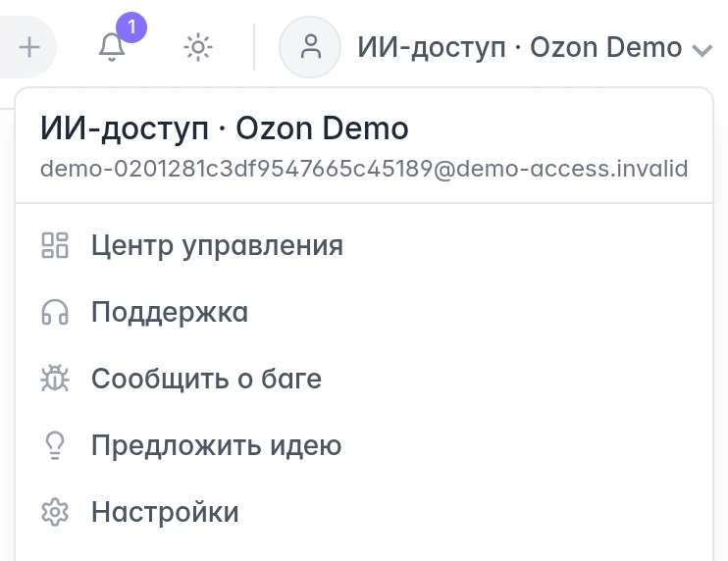This screenshot has height=561, width=728.
Task: Click the dashboard grid icon by Центр управления
Action: click(55, 245)
